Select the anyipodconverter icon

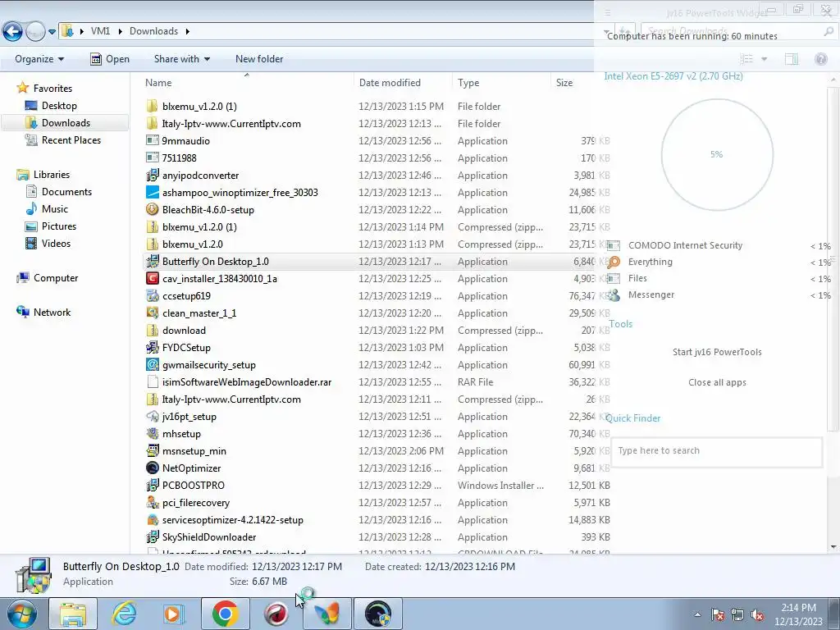pos(153,176)
